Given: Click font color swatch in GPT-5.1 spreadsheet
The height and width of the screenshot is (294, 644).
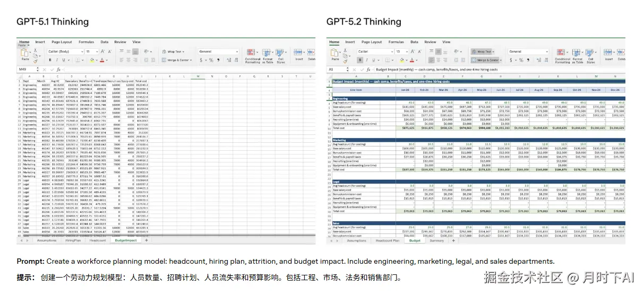Looking at the screenshot, I should 102,60.
